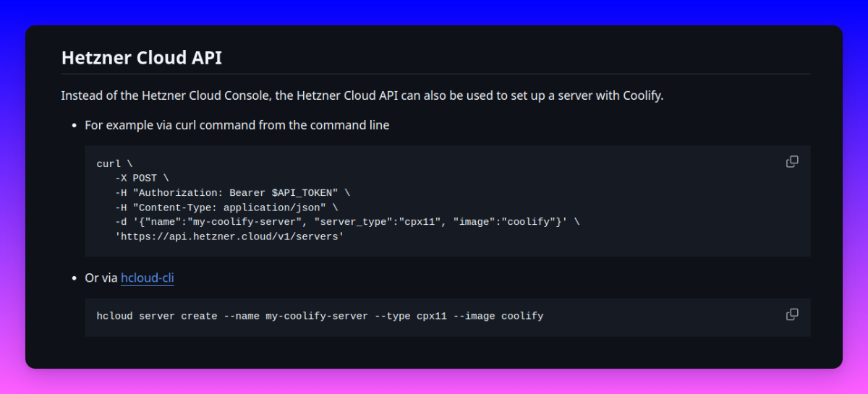Click the 'For example via curl command' bullet text
This screenshot has height=394, width=868.
click(x=237, y=125)
